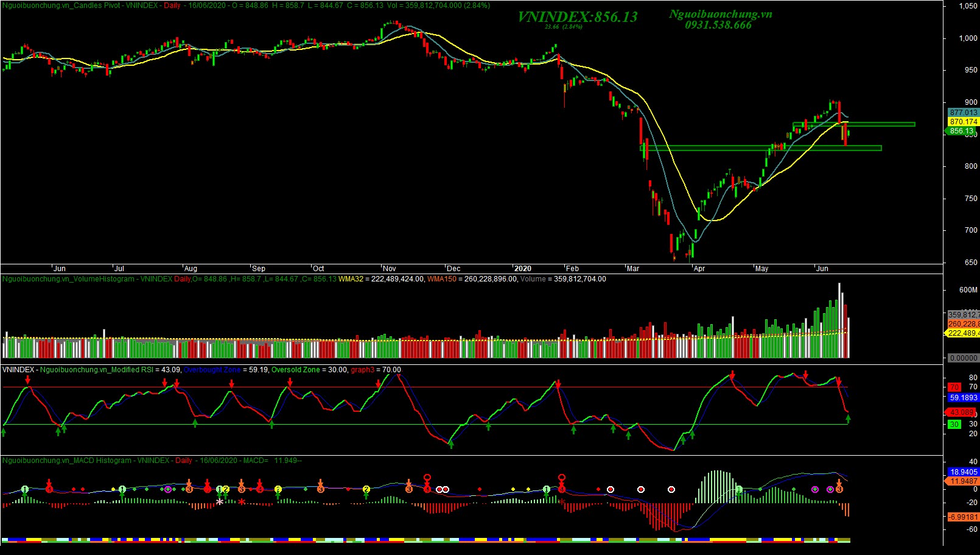
Task: Click the teal 877.013 value tag
Action: pyautogui.click(x=964, y=113)
